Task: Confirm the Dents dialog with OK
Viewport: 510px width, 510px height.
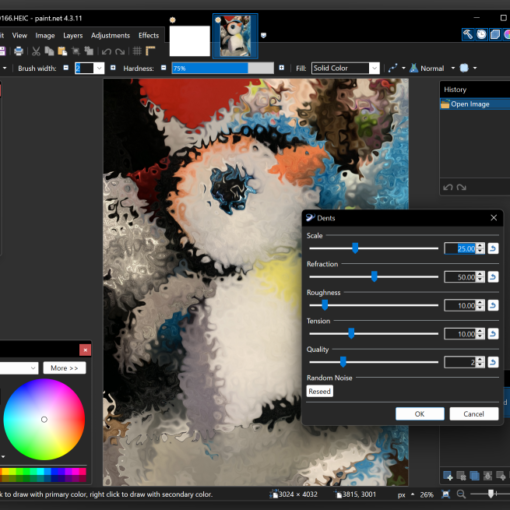Action: tap(420, 414)
